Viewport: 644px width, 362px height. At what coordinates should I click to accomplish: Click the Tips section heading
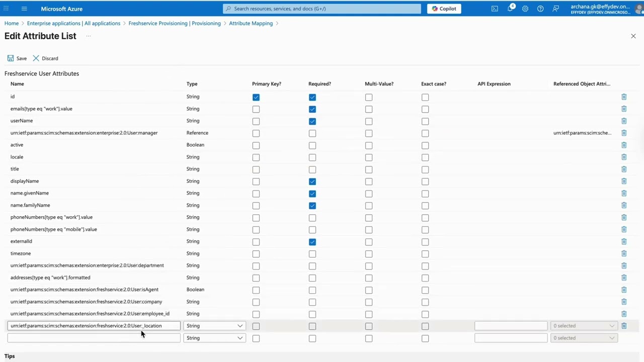coord(10,356)
